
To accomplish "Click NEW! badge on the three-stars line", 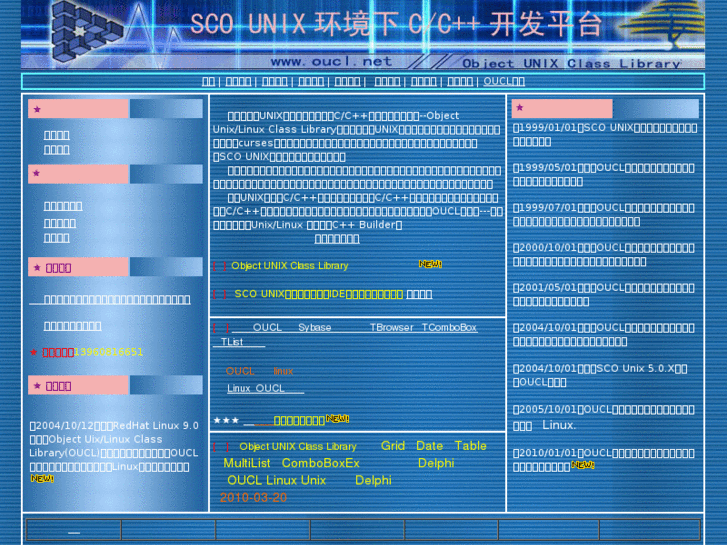I will [338, 418].
